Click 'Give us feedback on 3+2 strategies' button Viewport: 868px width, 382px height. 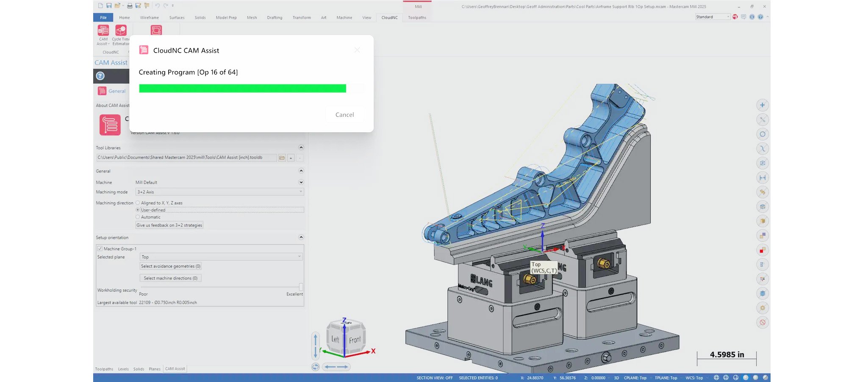[169, 225]
